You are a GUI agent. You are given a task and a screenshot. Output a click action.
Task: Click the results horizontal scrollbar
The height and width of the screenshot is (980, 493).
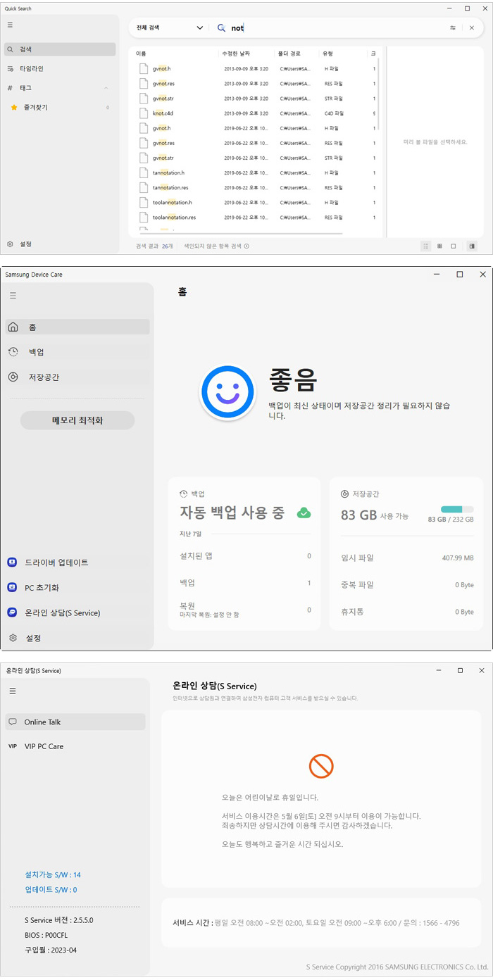[241, 234]
